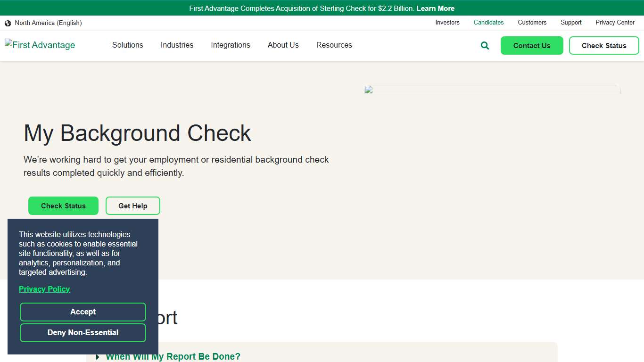
Task: Open the About Us menu
Action: coord(283,45)
